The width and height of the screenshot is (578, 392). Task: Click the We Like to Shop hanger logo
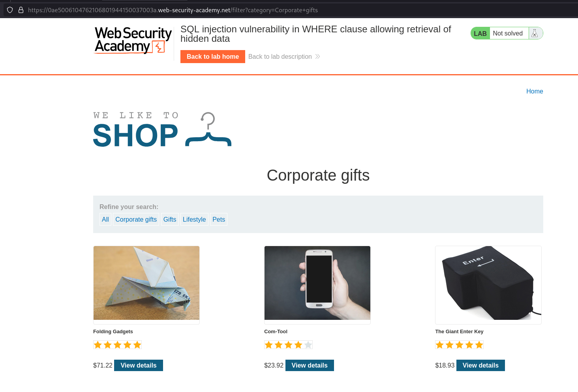(162, 129)
